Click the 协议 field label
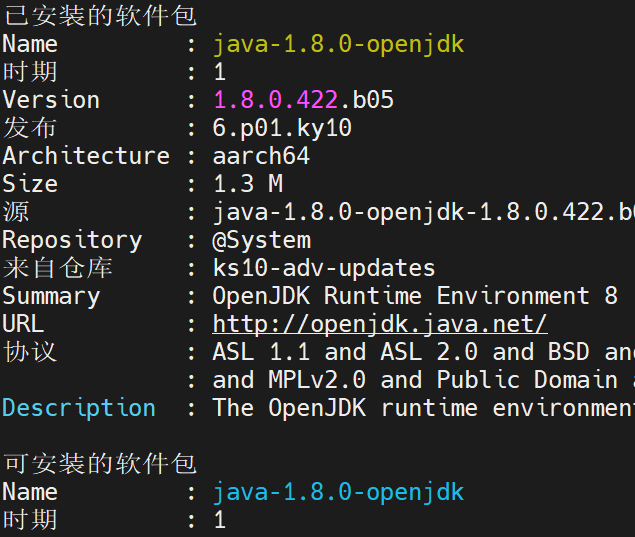 pos(30,352)
